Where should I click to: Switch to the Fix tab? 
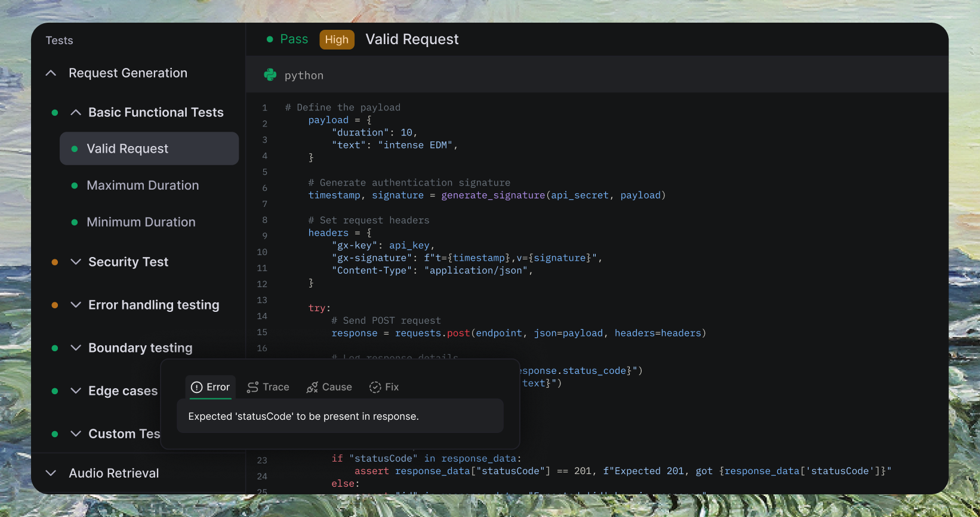coord(384,388)
